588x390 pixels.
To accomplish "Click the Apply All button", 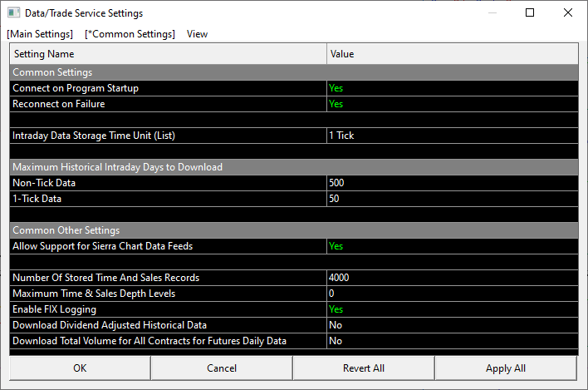I will [x=506, y=368].
